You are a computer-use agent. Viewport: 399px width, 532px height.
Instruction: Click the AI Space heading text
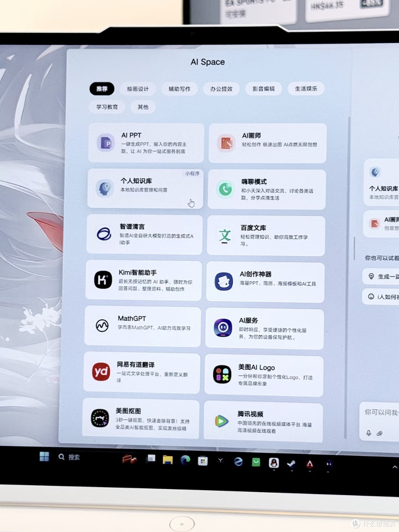(x=208, y=62)
